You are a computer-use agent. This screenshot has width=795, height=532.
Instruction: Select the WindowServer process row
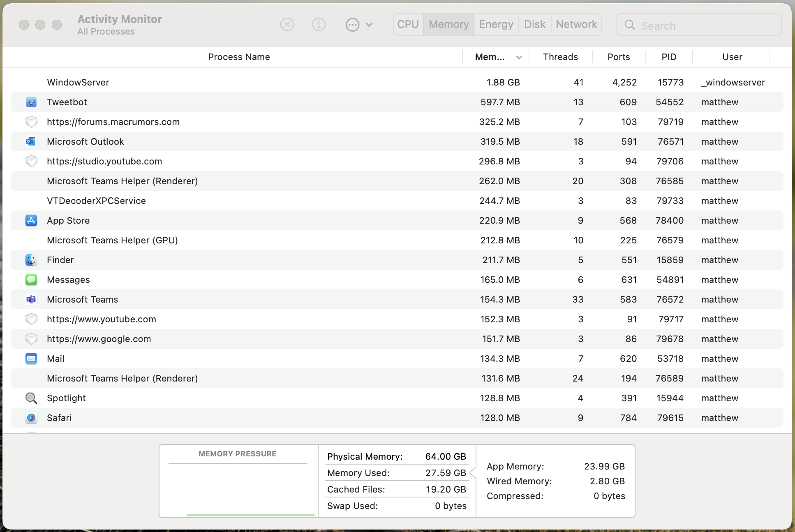(x=397, y=82)
